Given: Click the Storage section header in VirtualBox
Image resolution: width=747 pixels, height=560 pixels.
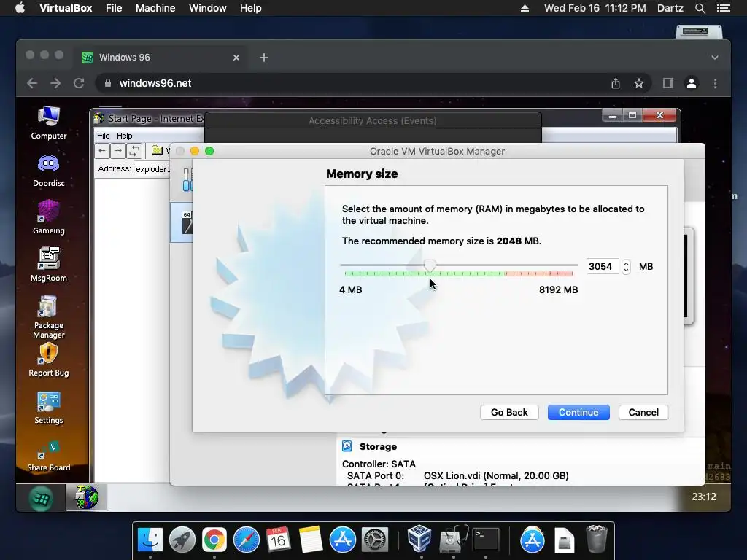Looking at the screenshot, I should click(378, 447).
